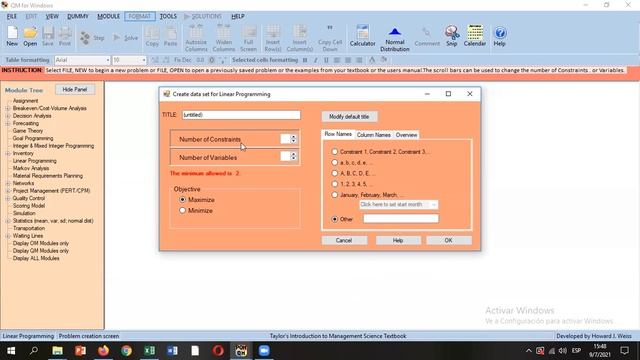
Task: Adjust Number of Variables spinner
Action: point(293,156)
